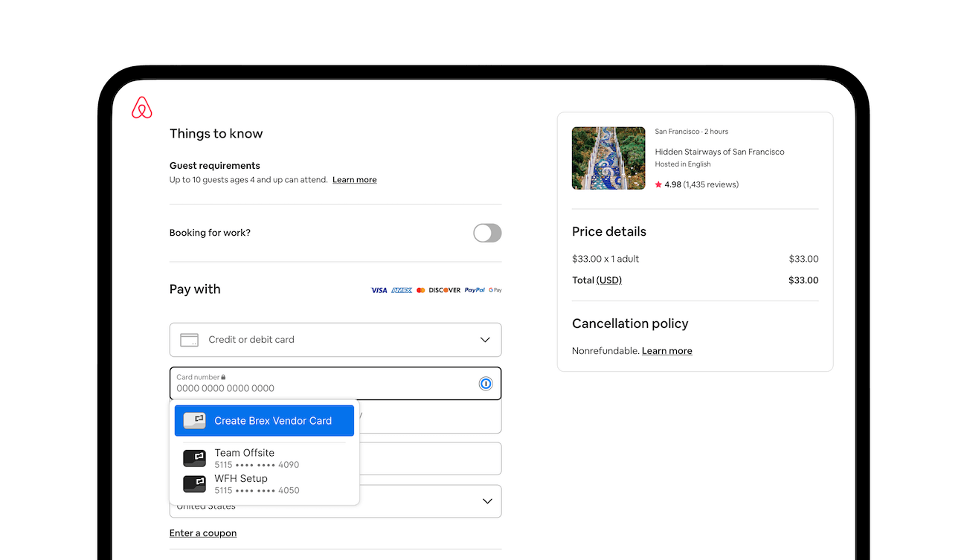The image size is (967, 560).
Task: Click the Google Pay logo
Action: coord(495,290)
